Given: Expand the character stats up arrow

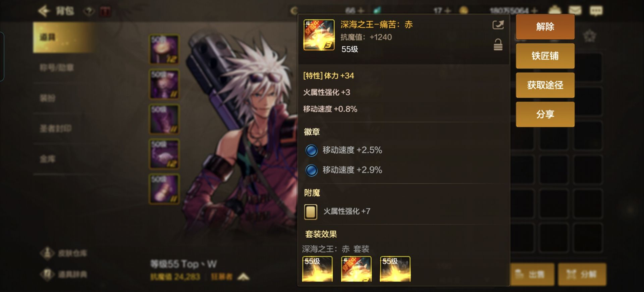Looking at the screenshot, I should (244, 277).
